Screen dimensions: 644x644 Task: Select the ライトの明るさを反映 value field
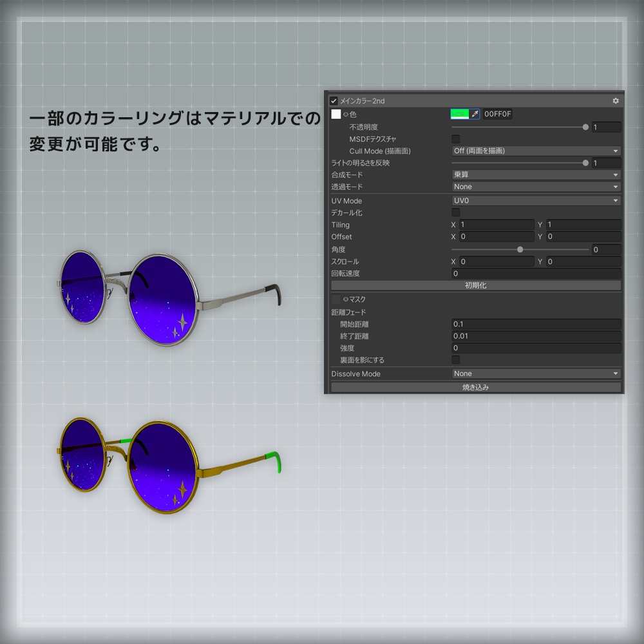606,163
